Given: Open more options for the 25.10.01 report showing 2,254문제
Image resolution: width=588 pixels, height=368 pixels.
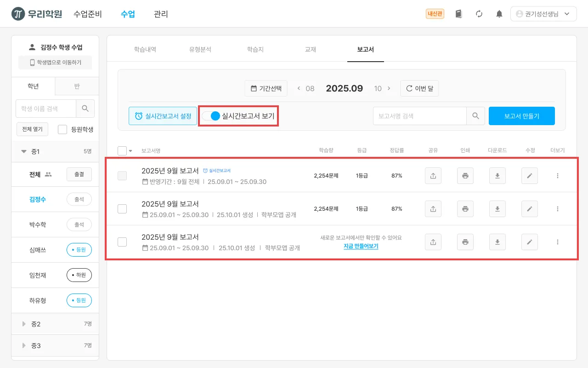Looking at the screenshot, I should pos(558,209).
